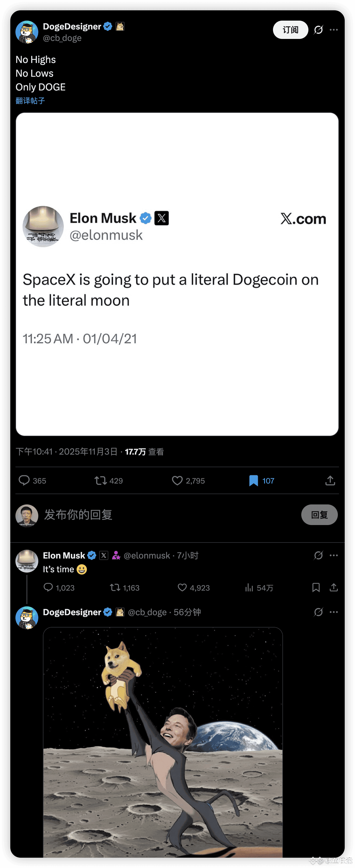This screenshot has width=355, height=868.
Task: Click the 发布你的回复 reply input field
Action: pos(168,514)
